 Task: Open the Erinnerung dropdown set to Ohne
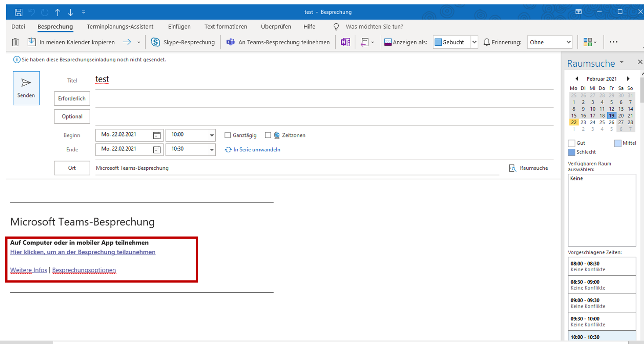[x=568, y=42]
